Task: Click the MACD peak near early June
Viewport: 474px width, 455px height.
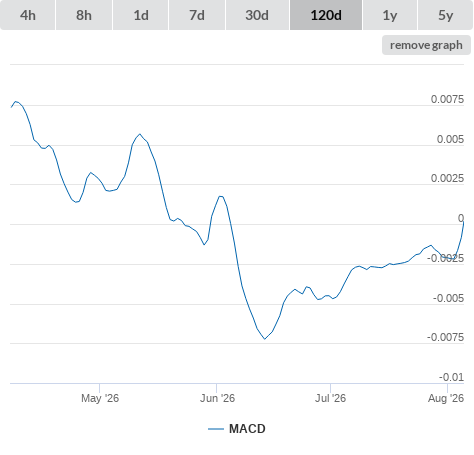Action: coord(221,196)
